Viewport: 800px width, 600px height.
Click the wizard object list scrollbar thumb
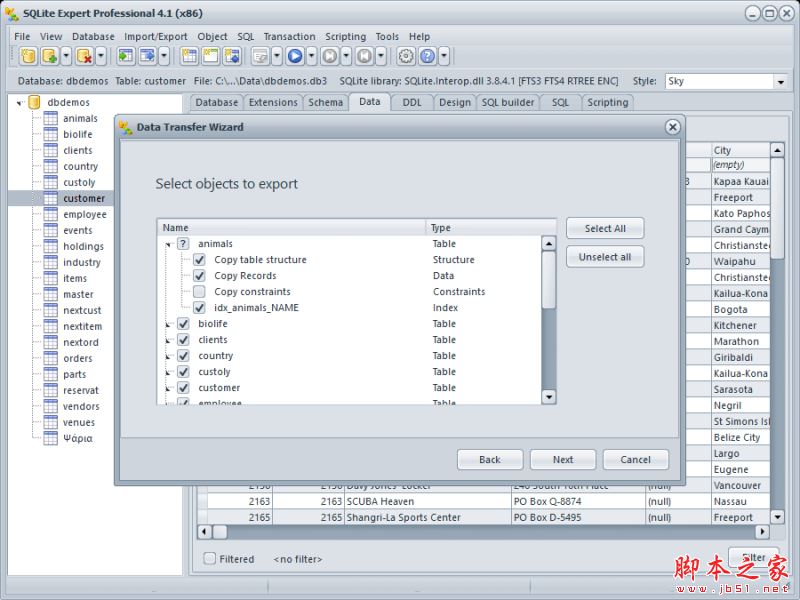[x=548, y=280]
